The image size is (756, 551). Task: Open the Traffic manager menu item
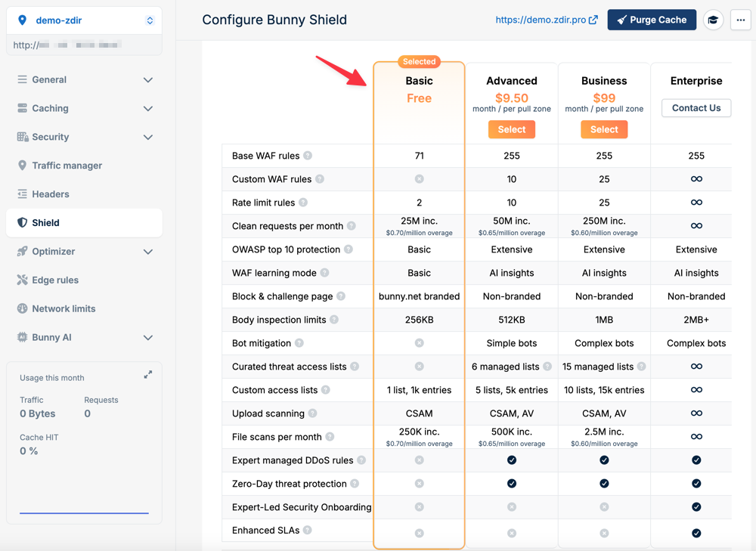(67, 166)
